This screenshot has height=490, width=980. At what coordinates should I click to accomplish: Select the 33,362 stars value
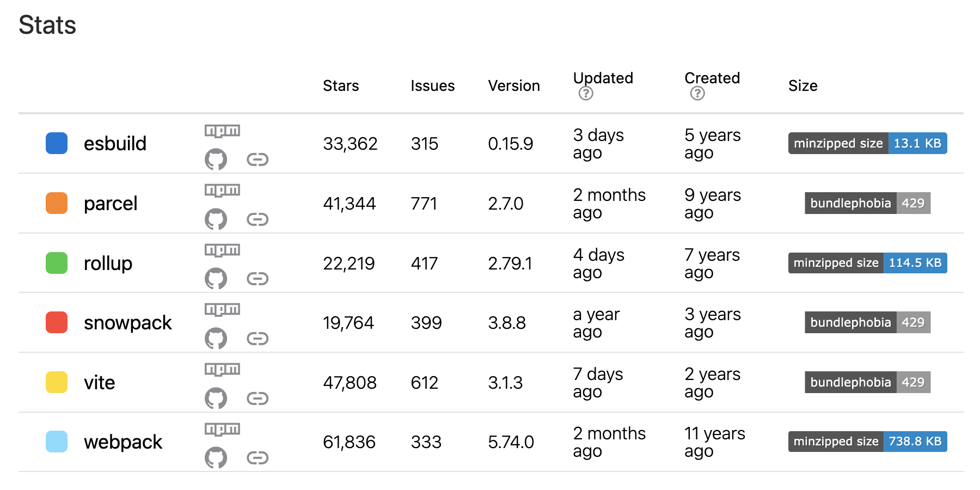coord(350,144)
